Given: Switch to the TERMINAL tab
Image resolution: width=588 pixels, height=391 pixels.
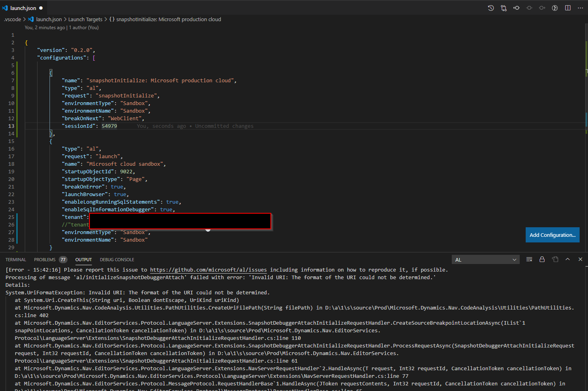Looking at the screenshot, I should click(16, 260).
